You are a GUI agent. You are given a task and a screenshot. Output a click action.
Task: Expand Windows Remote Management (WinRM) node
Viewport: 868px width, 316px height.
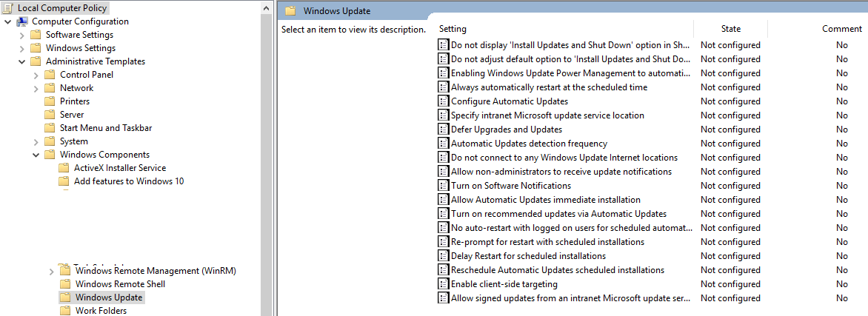tap(52, 271)
